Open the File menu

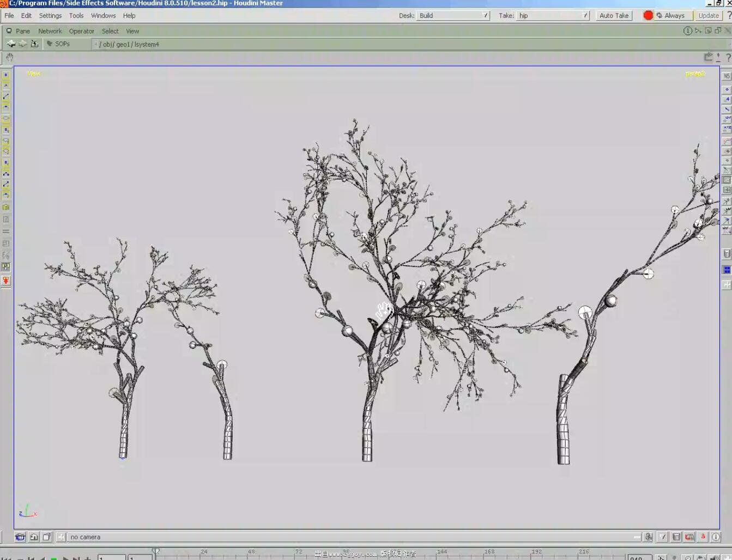click(x=9, y=15)
